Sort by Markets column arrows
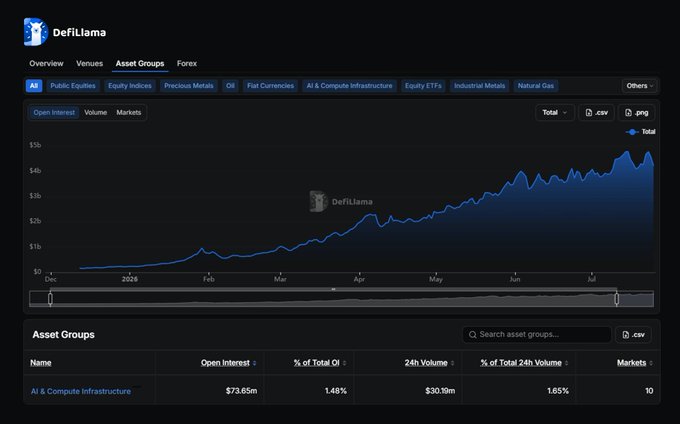The image size is (680, 424). pyautogui.click(x=651, y=363)
